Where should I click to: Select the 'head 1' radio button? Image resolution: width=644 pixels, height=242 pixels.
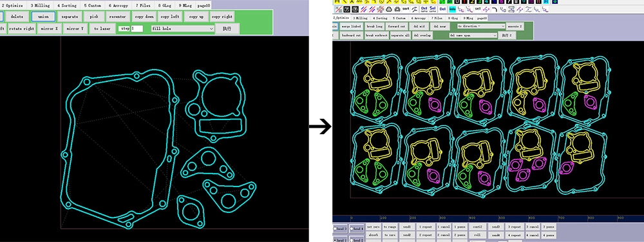click(x=335, y=240)
